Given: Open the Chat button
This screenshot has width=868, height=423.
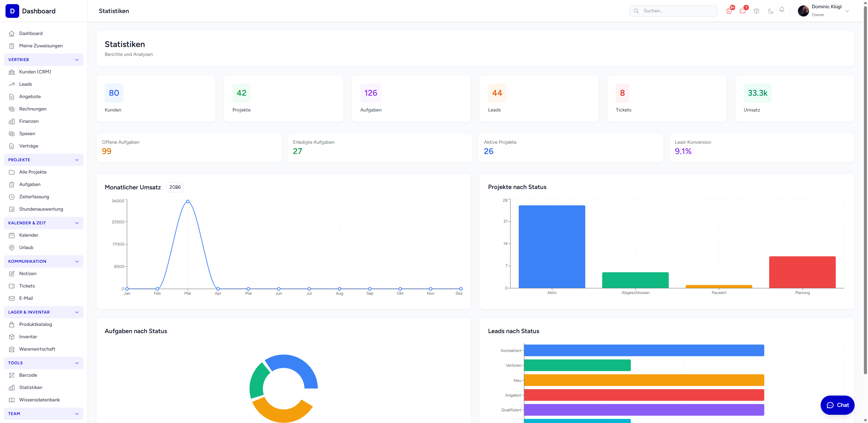Looking at the screenshot, I should [x=837, y=405].
